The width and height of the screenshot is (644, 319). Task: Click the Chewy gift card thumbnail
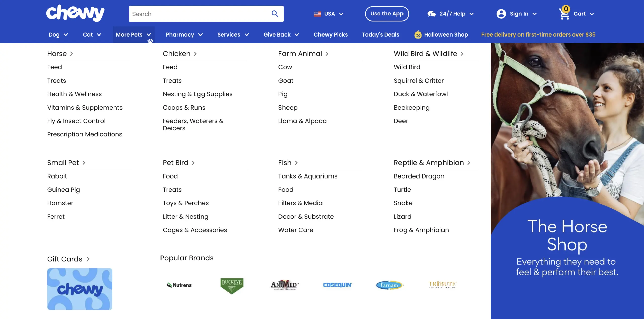click(79, 289)
